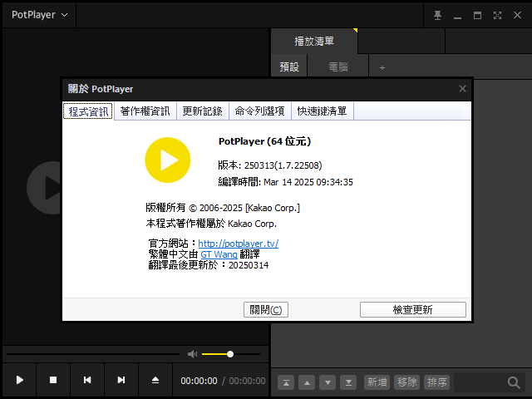Image resolution: width=532 pixels, height=399 pixels.
Task: Click the 檢查更新 button
Action: pos(412,309)
